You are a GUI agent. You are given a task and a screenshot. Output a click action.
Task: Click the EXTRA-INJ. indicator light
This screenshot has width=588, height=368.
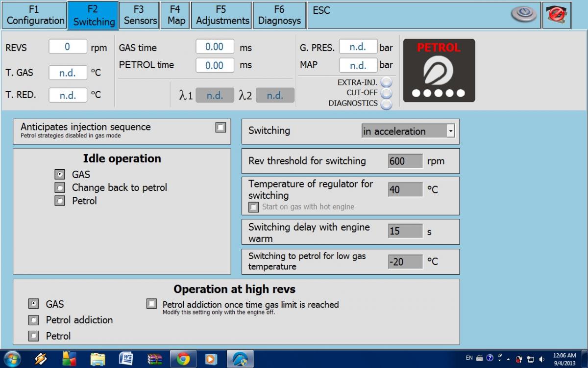[386, 82]
